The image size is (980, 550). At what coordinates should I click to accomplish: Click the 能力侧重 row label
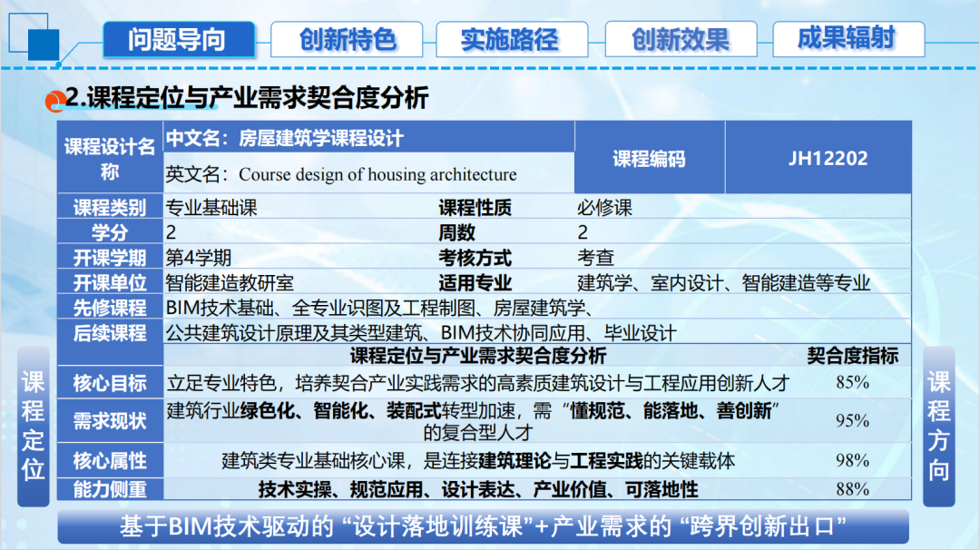(x=110, y=489)
